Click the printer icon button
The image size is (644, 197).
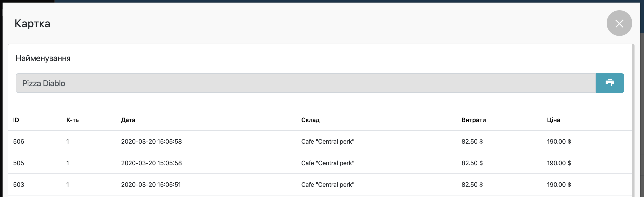coord(609,83)
